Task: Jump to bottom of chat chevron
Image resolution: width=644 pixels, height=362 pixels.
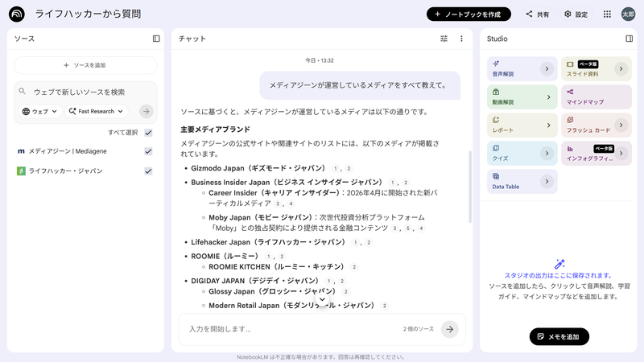Action: point(323,299)
